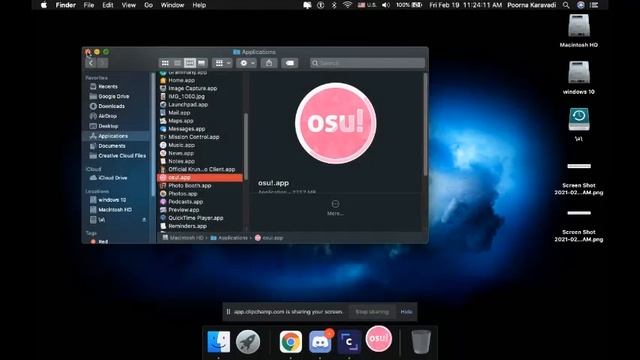
Task: Click Applications in path bar
Action: coord(229,238)
